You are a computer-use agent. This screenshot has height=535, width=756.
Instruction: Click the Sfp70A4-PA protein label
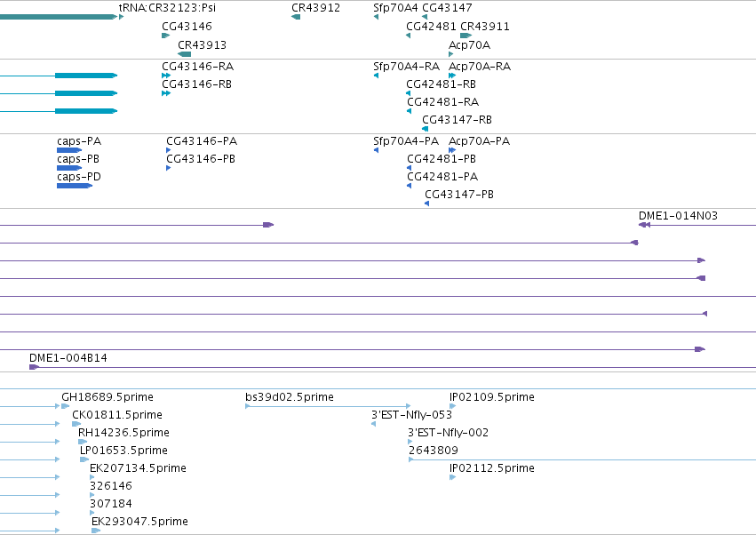[405, 141]
